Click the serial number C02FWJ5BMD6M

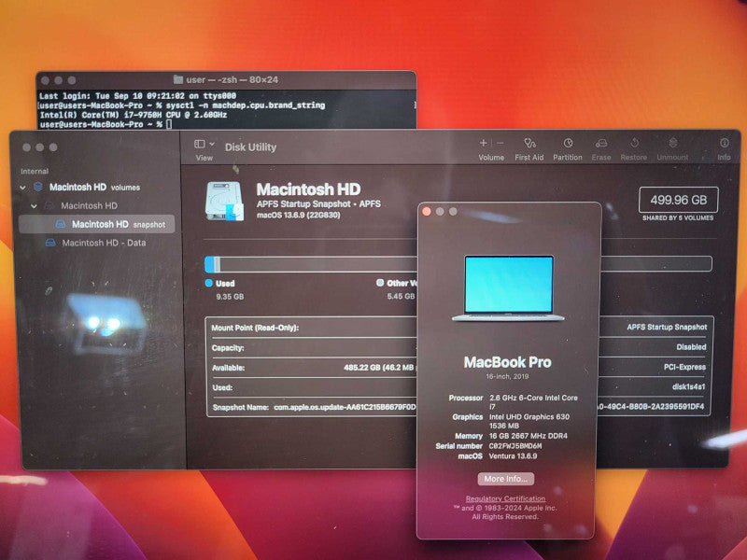(x=515, y=446)
